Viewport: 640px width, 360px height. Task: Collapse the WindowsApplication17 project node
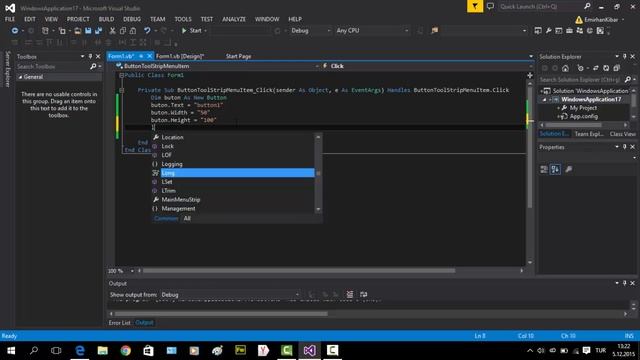point(544,100)
